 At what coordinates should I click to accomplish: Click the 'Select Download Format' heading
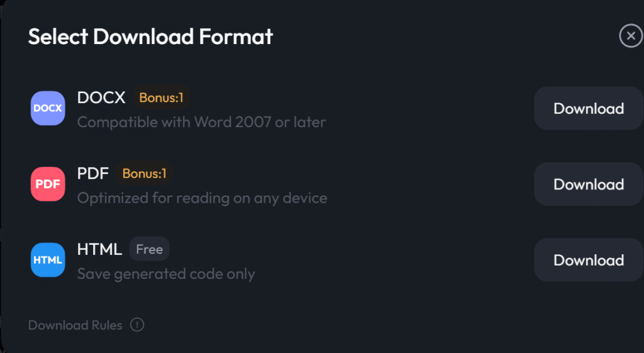[150, 36]
